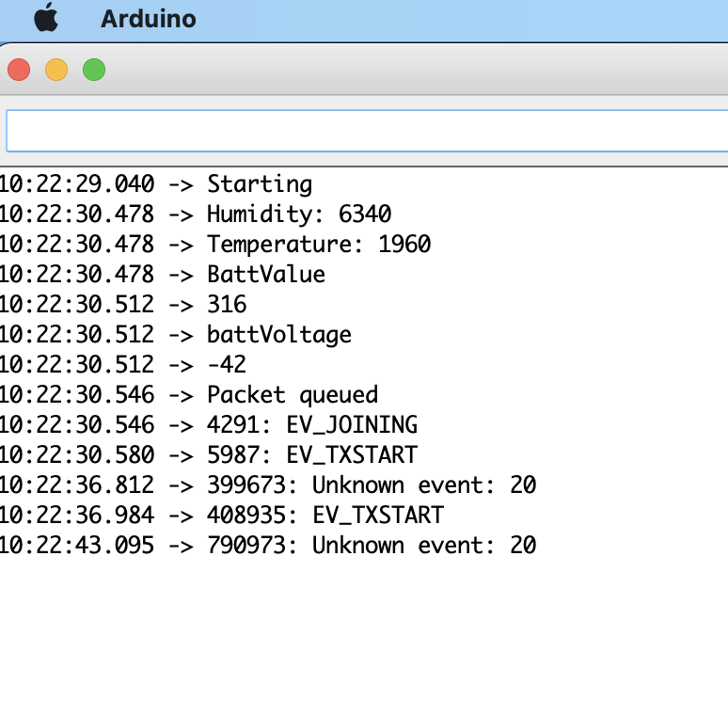Focus the serial monitor send input field
The width and height of the screenshot is (728, 715).
tap(367, 131)
